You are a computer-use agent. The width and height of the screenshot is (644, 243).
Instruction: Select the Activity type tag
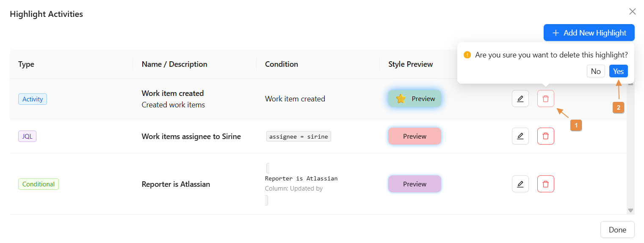coord(33,99)
